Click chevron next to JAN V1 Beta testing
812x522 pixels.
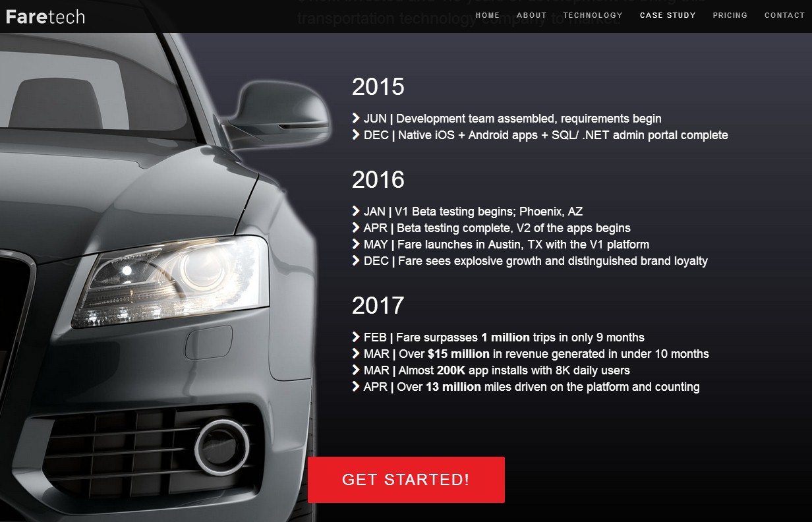[356, 212]
